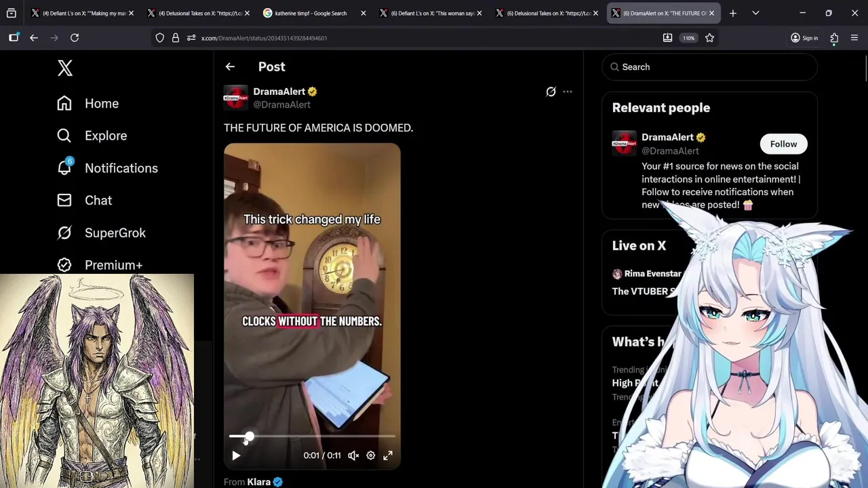Click the Firefox View icon
This screenshot has width=868, height=488.
pos(12,13)
